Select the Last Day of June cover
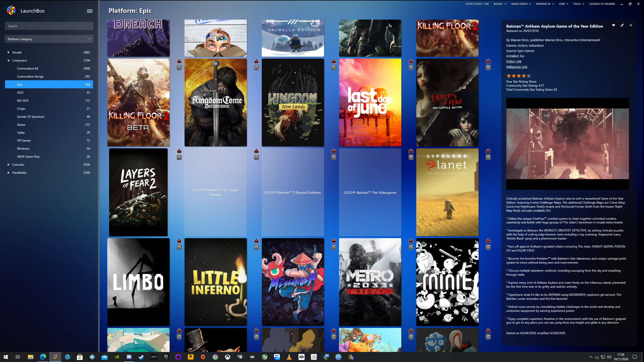The height and width of the screenshot is (362, 644). pos(370,102)
